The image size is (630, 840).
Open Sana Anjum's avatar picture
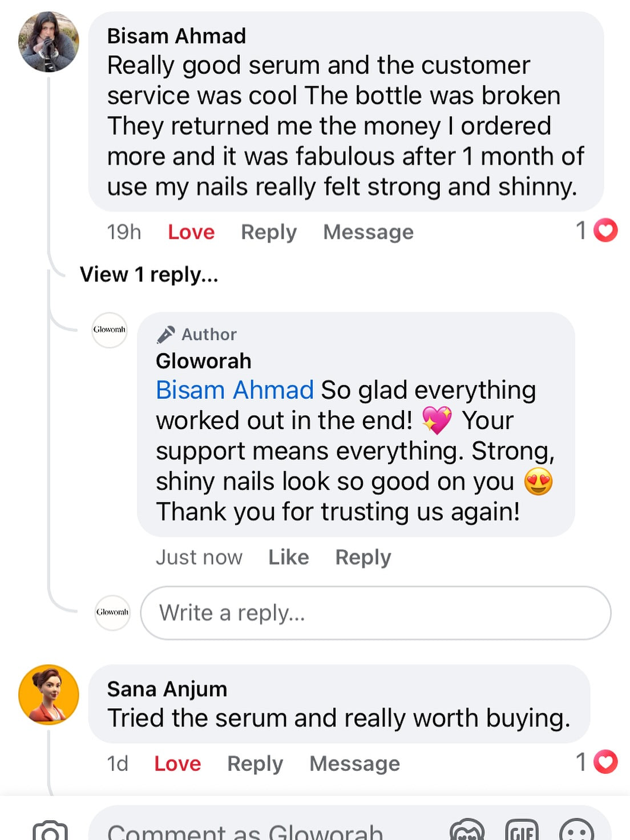49,694
